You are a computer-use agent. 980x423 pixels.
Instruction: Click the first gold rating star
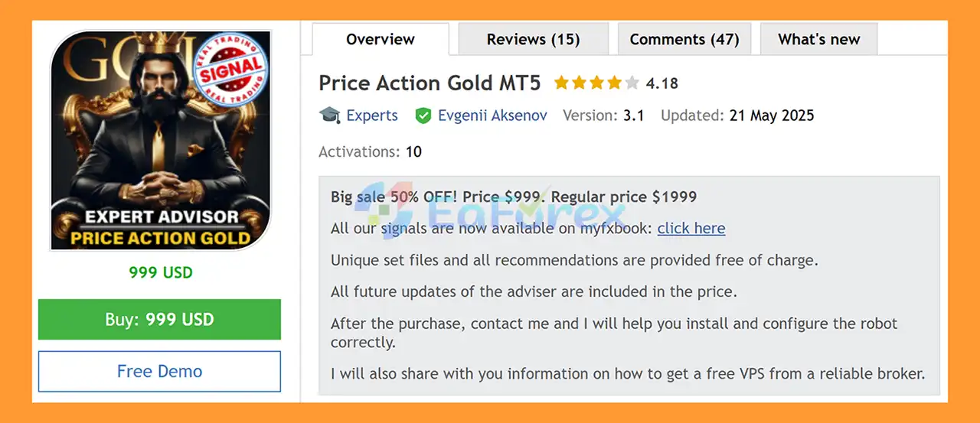[561, 83]
